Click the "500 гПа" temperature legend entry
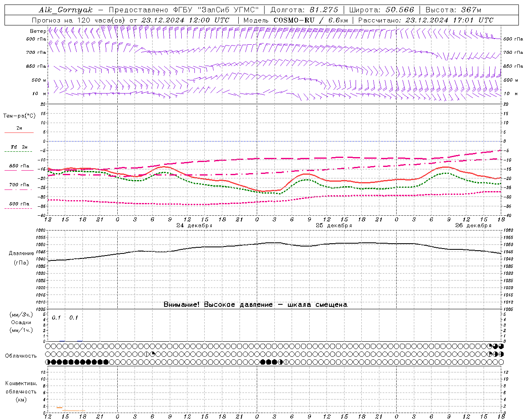The height and width of the screenshot is (420, 525). pyautogui.click(x=19, y=204)
